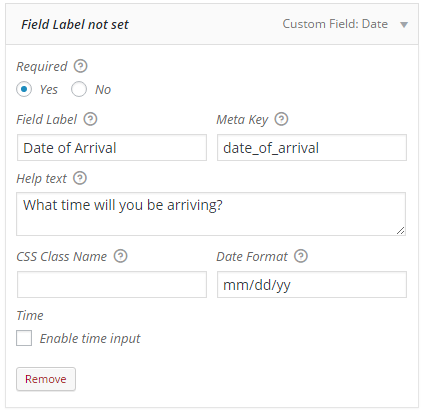Screen dimensions: 424x413
Task: Click the Custom Field: Date header label
Action: [335, 24]
